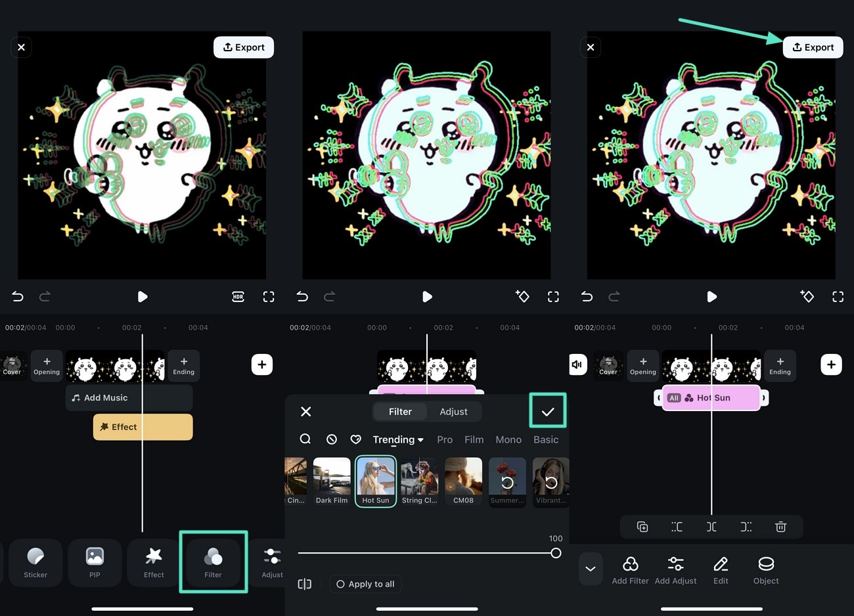Download the Vibrant... filter
This screenshot has width=854, height=616.
click(x=551, y=481)
